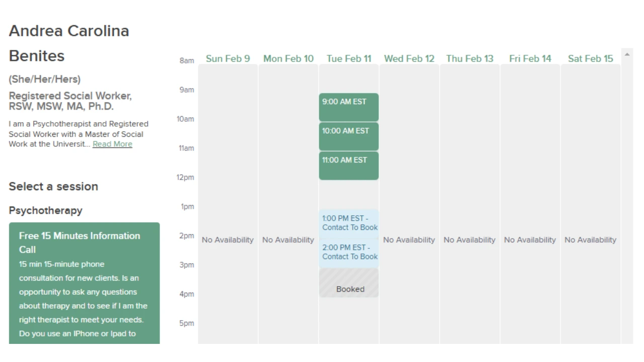Click No Availability in Sunday column
644x362 pixels.
[x=228, y=240]
